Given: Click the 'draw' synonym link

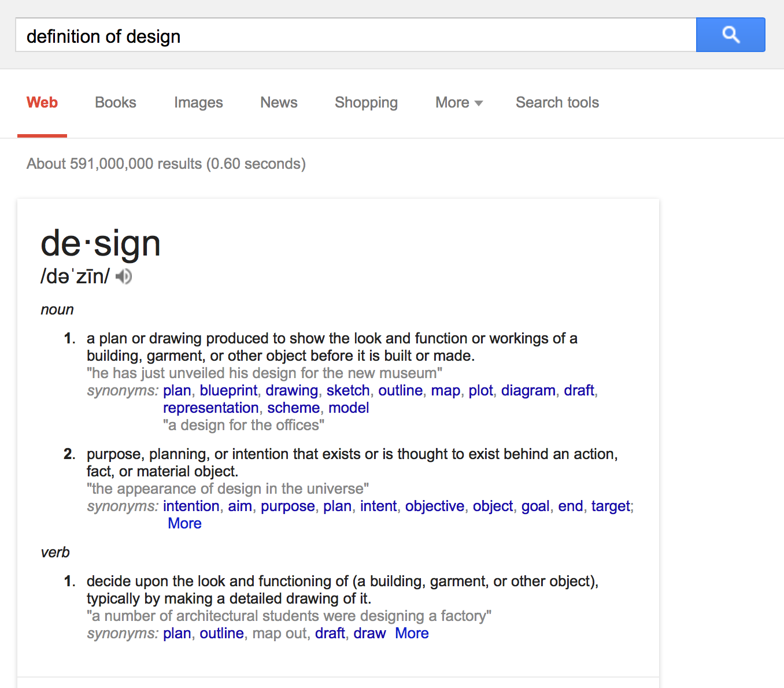Looking at the screenshot, I should tap(369, 633).
